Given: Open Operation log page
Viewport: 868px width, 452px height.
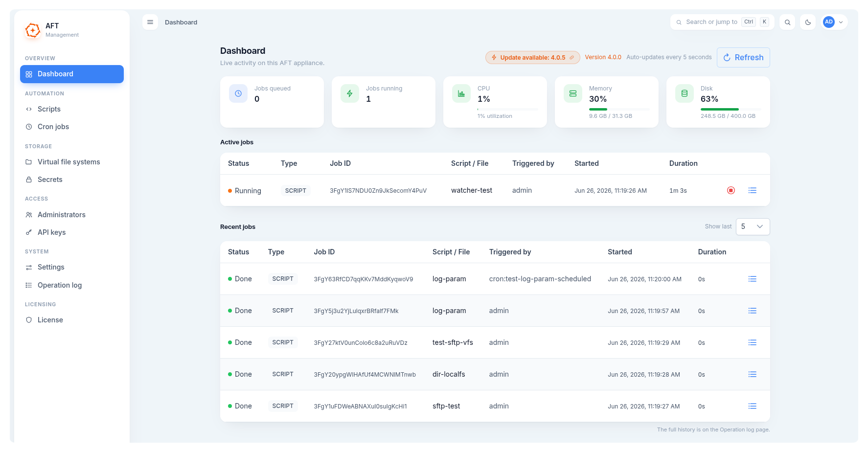Looking at the screenshot, I should [72, 285].
